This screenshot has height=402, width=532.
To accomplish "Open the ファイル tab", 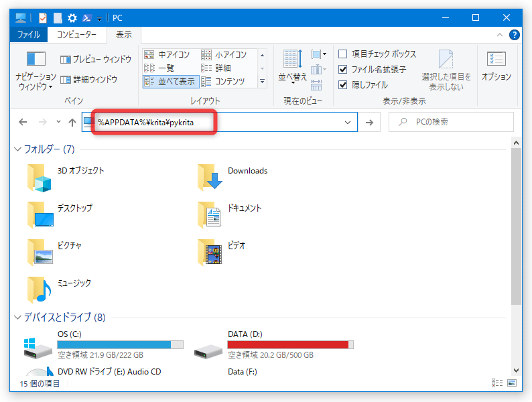I will point(29,35).
